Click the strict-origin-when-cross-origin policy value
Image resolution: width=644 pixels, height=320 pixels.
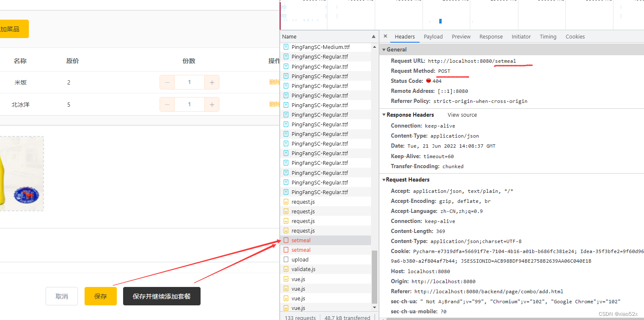click(480, 101)
